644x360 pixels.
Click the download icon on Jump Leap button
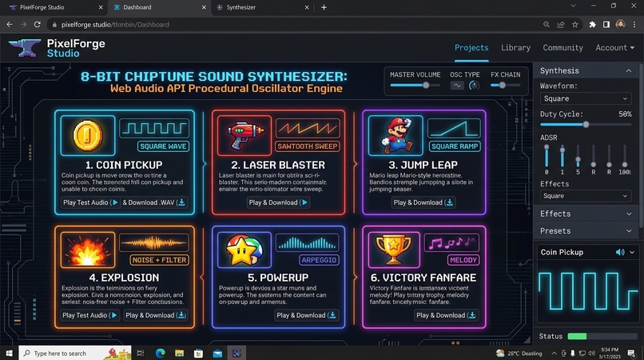(x=449, y=202)
